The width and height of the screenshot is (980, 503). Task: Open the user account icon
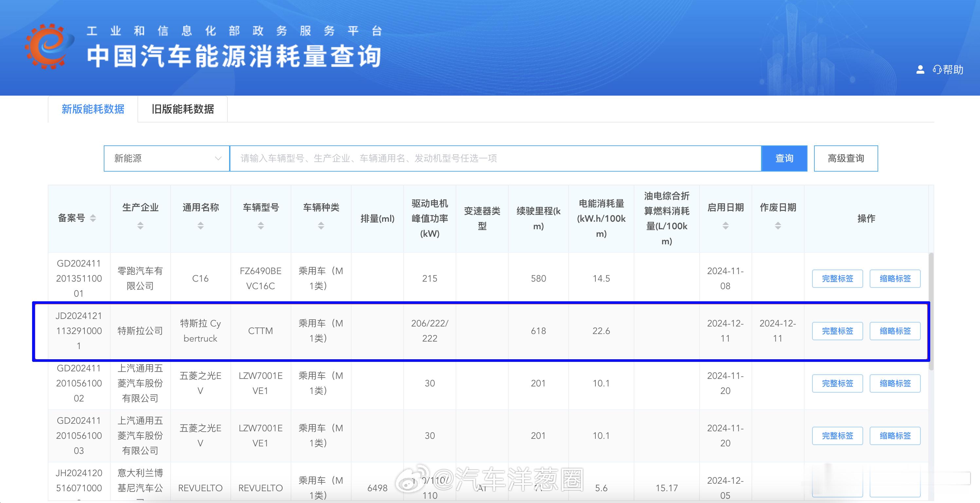click(x=920, y=70)
